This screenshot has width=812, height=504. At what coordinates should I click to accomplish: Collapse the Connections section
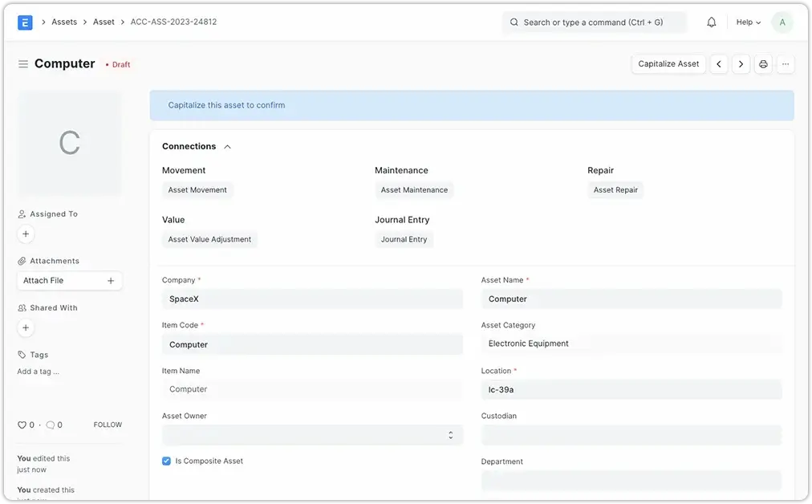(227, 146)
